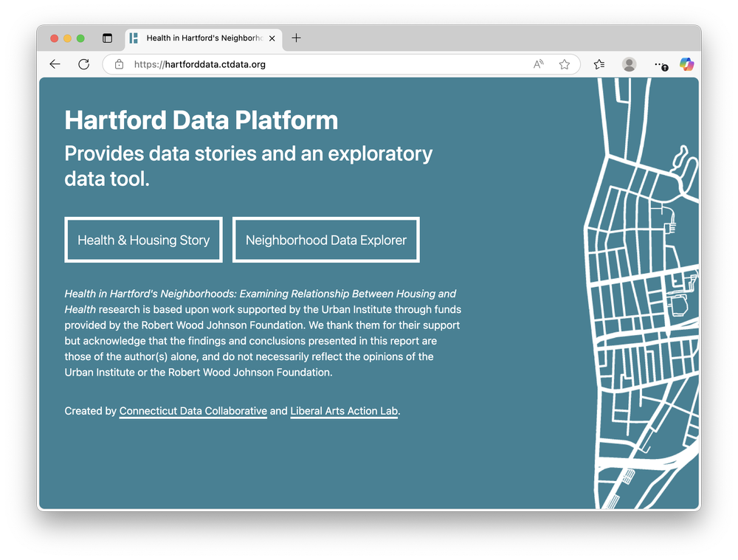This screenshot has width=738, height=560.
Task: View site information via lock icon
Action: [119, 64]
